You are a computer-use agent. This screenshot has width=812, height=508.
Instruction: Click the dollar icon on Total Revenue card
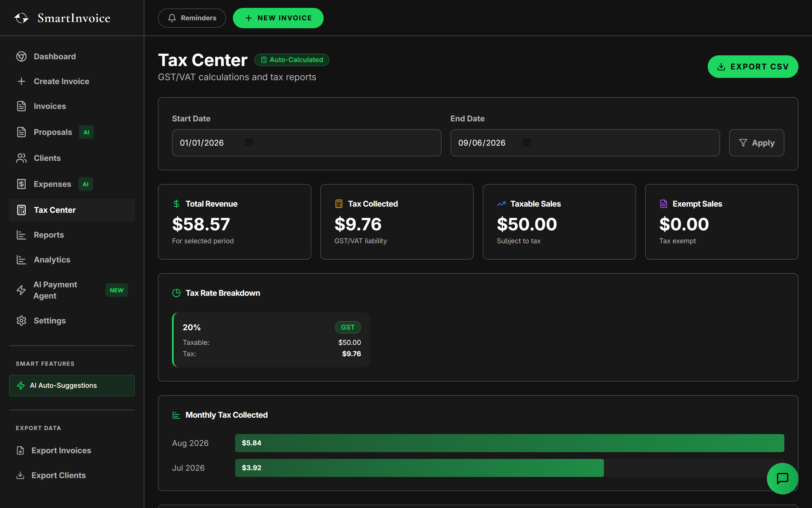click(x=176, y=203)
